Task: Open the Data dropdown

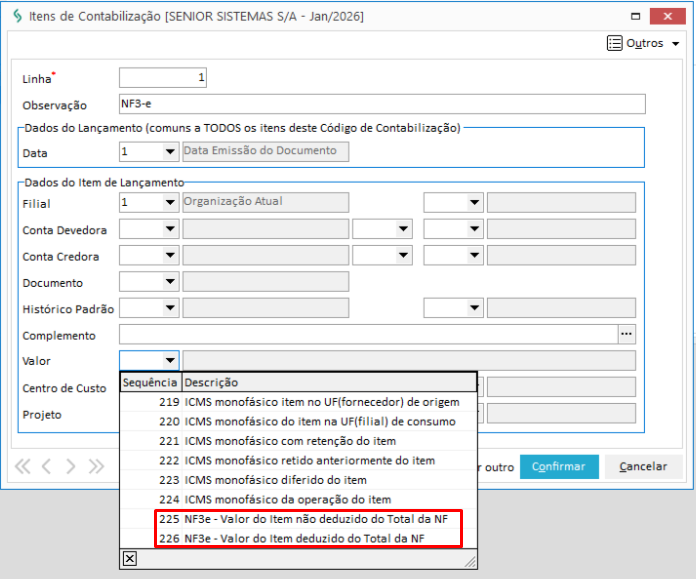Action: tap(170, 151)
